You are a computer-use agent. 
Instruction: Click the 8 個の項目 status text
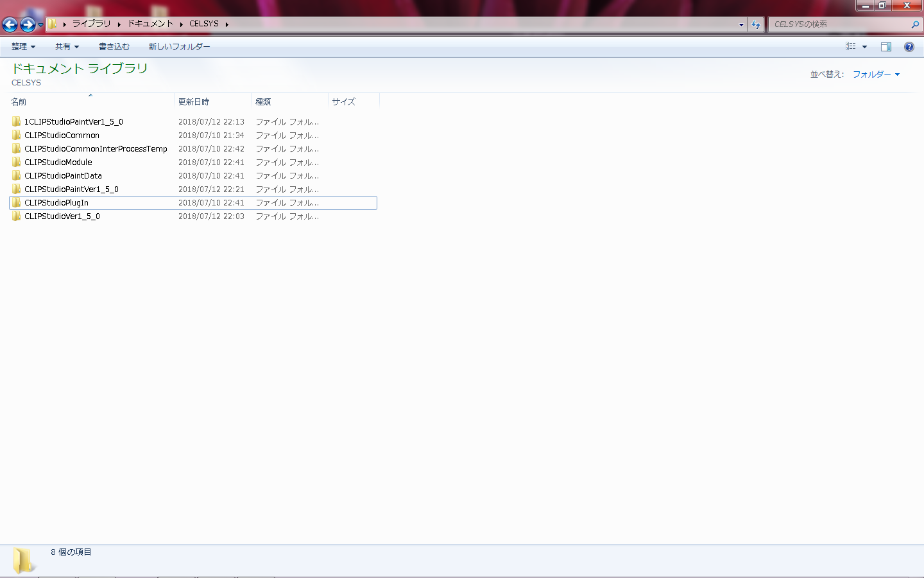pyautogui.click(x=71, y=552)
